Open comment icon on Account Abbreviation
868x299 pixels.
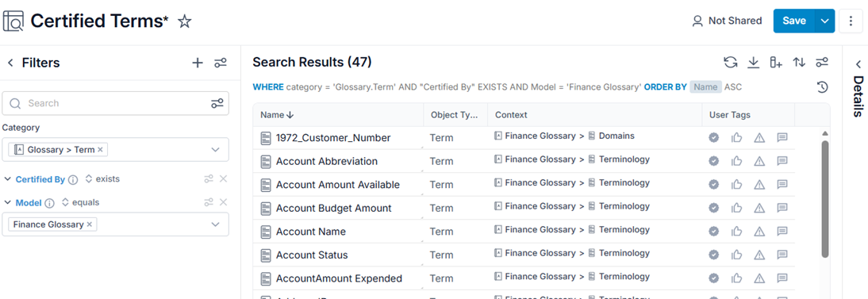(x=782, y=161)
